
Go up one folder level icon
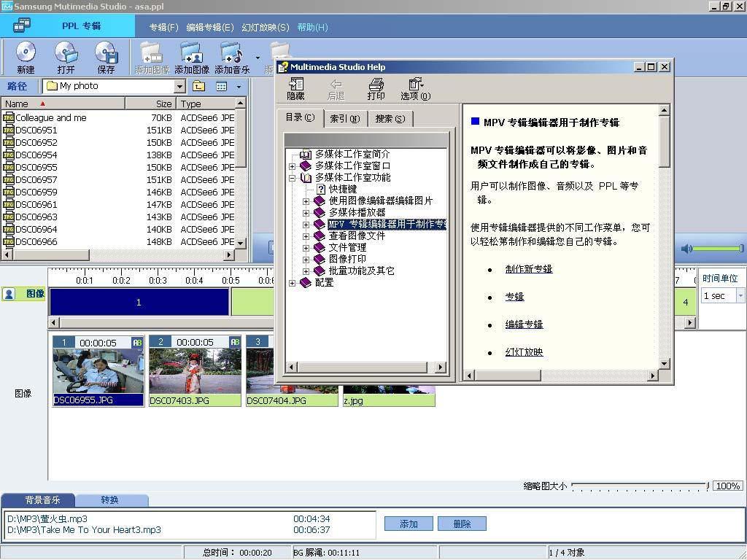[x=198, y=86]
